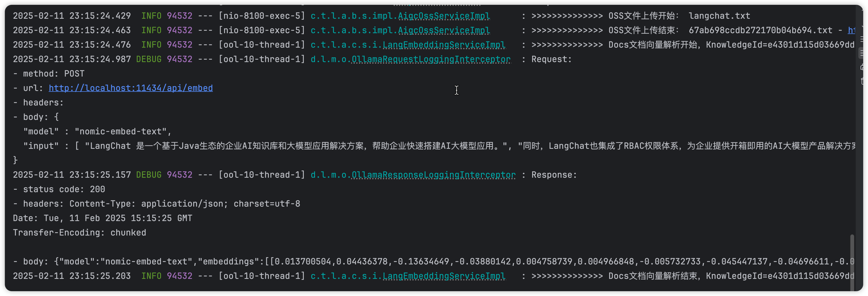This screenshot has width=868, height=296.
Task: Click the "model" : "nomic-embed-text" request line
Action: click(x=97, y=131)
